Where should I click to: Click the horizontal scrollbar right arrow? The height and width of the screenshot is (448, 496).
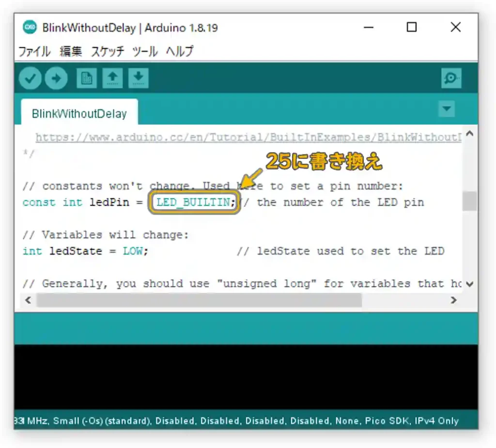[x=453, y=300]
